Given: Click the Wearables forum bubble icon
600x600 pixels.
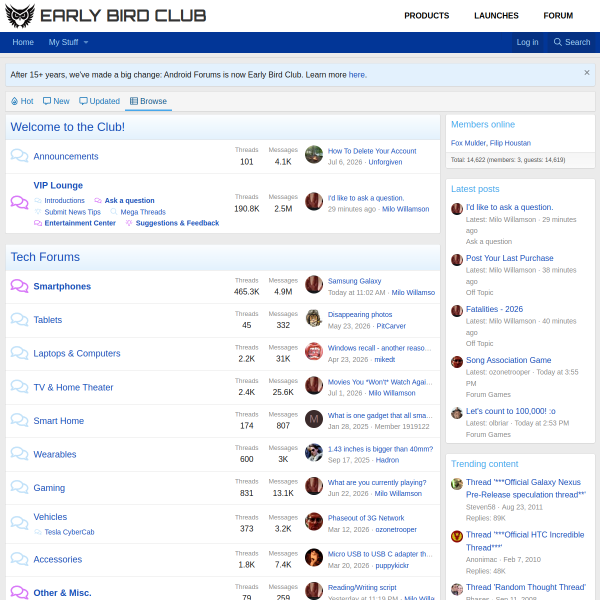Looking at the screenshot, I should click(19, 453).
